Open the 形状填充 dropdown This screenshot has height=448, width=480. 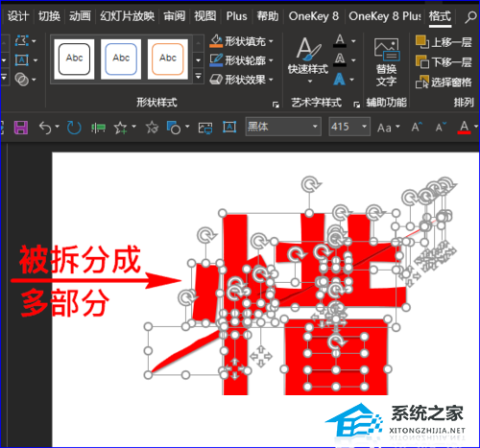242,41
